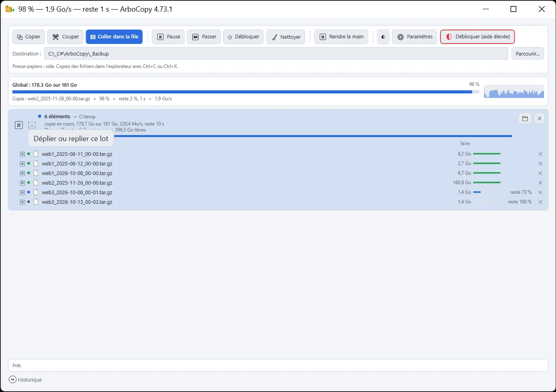Screen dimensions: 556x392
Task: Cancel the 6 éléments batch with its X button
Action: [539, 118]
